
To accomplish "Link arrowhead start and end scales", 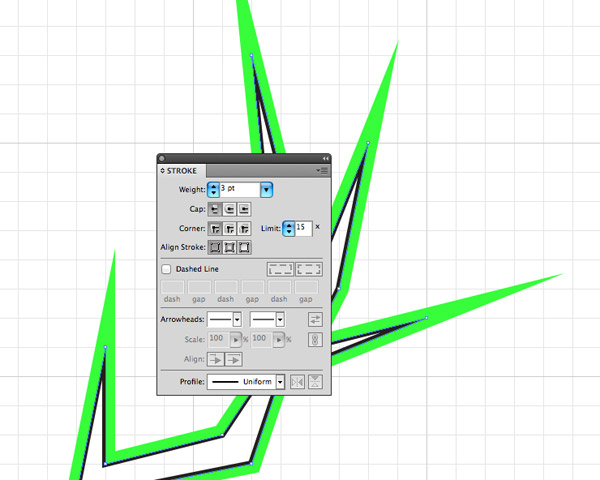I will [x=315, y=340].
